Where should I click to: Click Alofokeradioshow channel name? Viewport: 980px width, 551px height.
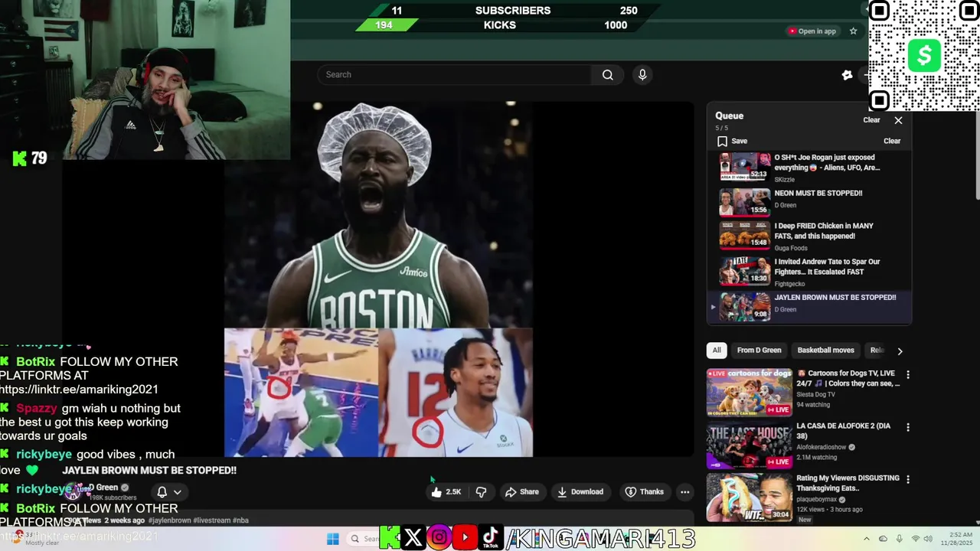coord(822,447)
